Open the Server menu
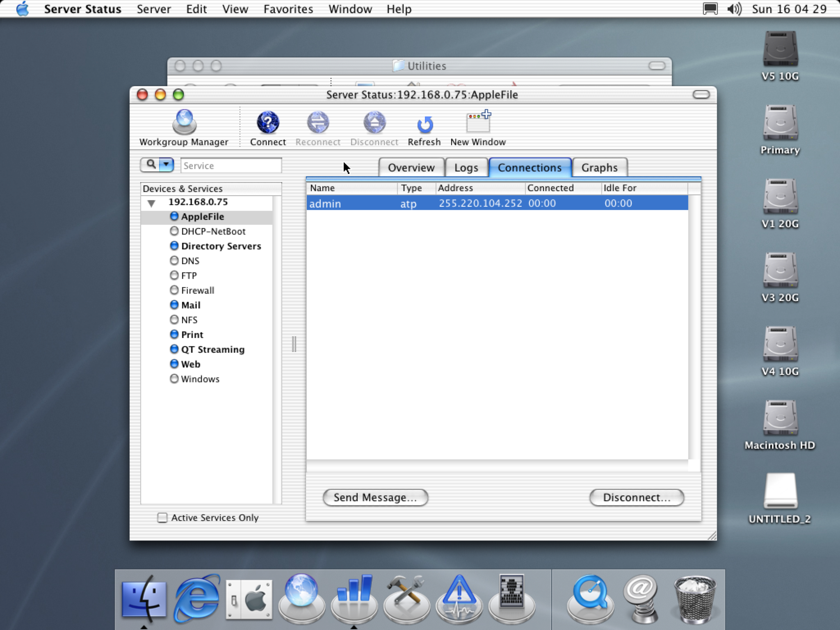Screen dimensions: 840x630 (154, 9)
